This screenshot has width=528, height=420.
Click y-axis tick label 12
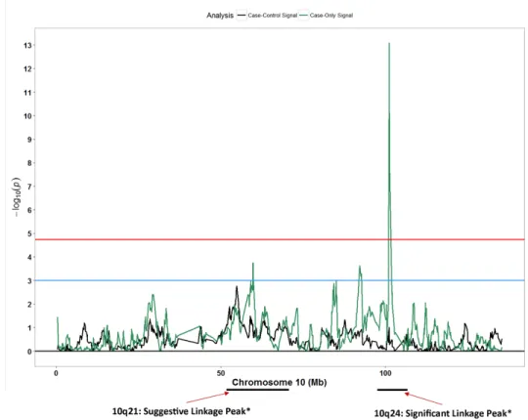[27, 69]
